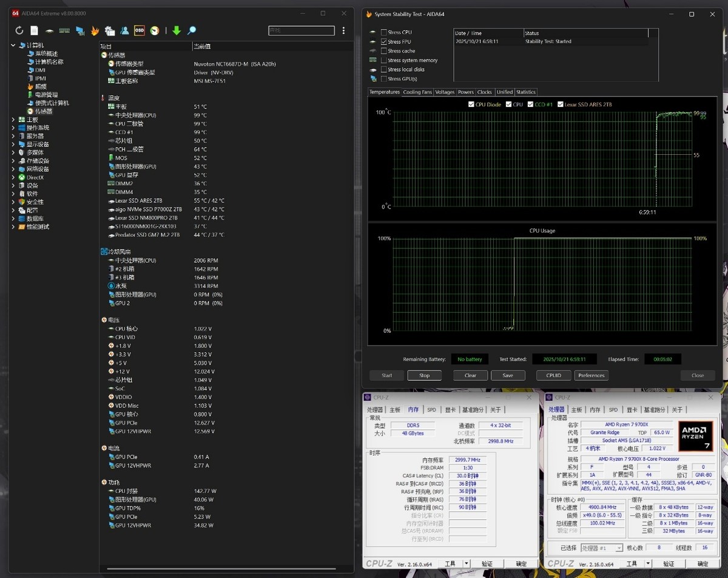The height and width of the screenshot is (578, 728).
Task: Open the three-dot menu in AIDA64
Action: click(344, 30)
